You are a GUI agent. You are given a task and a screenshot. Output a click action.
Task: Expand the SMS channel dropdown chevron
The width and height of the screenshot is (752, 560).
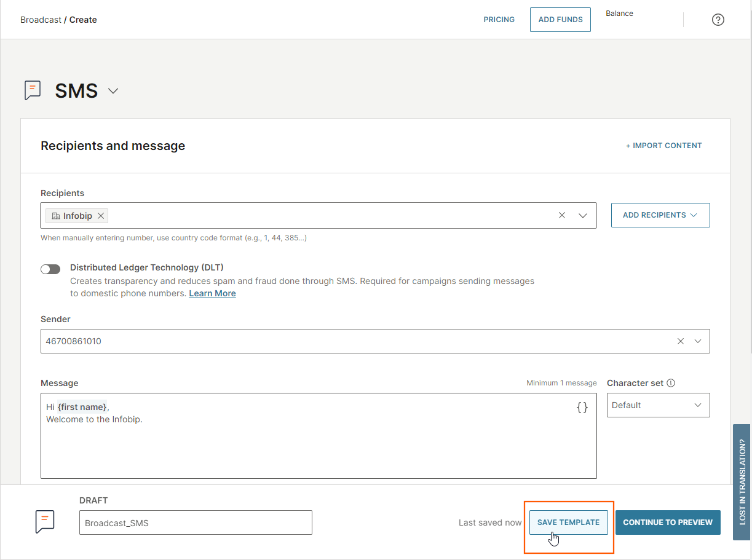click(113, 91)
